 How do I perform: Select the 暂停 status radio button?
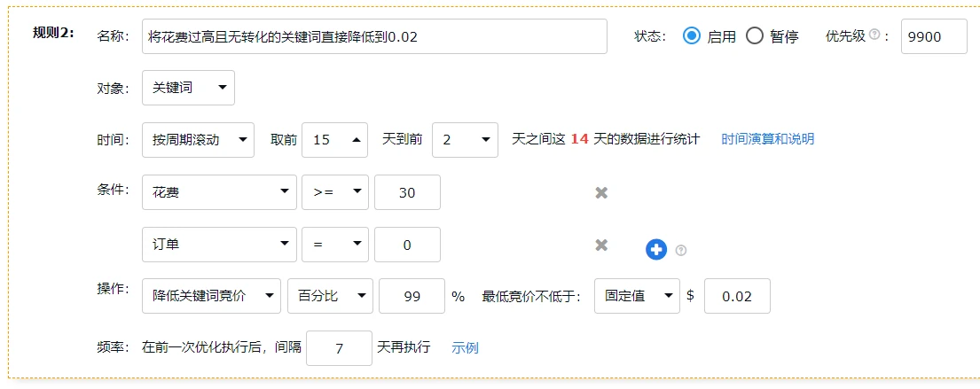pos(755,36)
